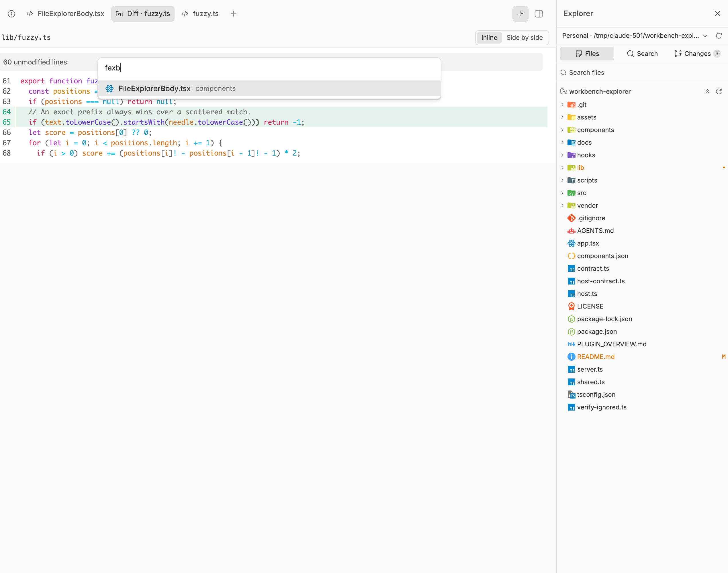Open verify-ignored.ts in the file tree
Viewport: 728px width, 573px height.
[642, 407]
